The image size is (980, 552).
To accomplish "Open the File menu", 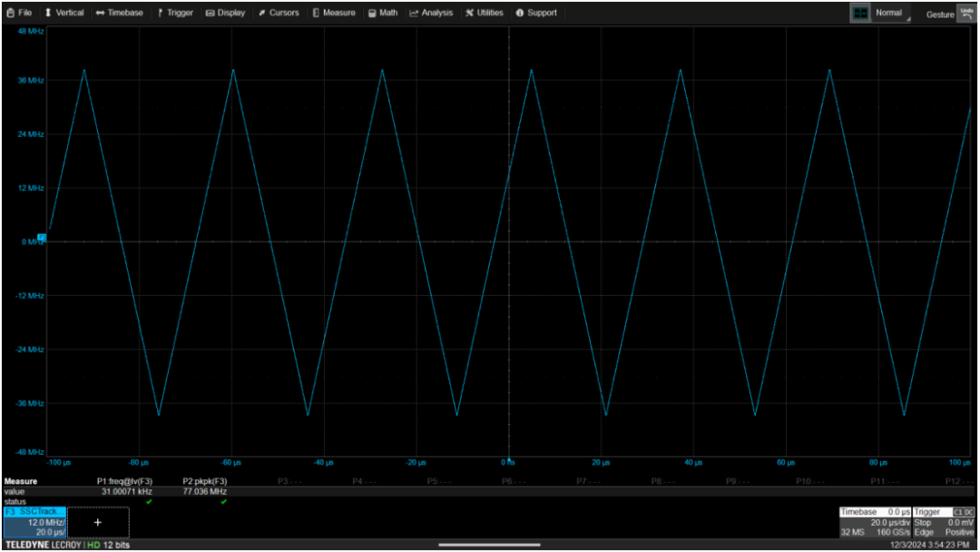I will pyautogui.click(x=19, y=13).
